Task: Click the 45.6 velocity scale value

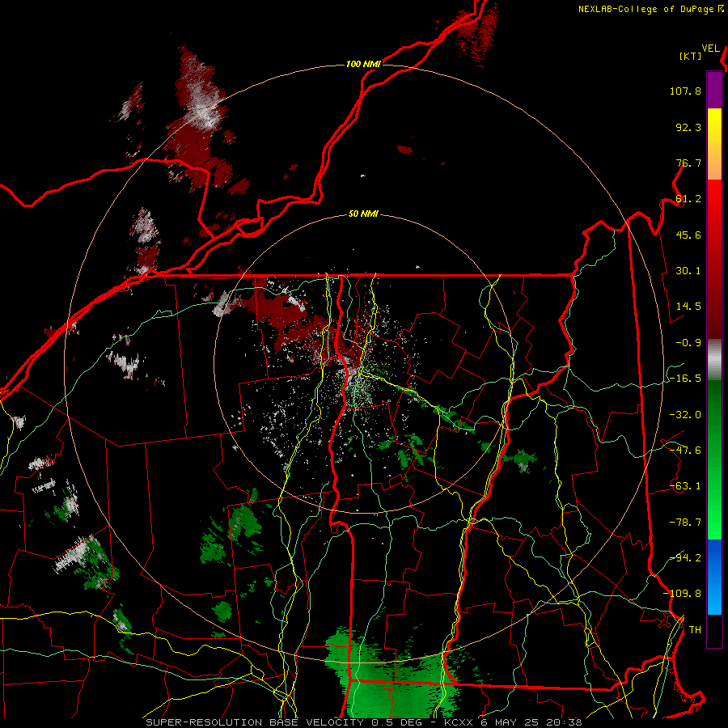Action: (688, 235)
